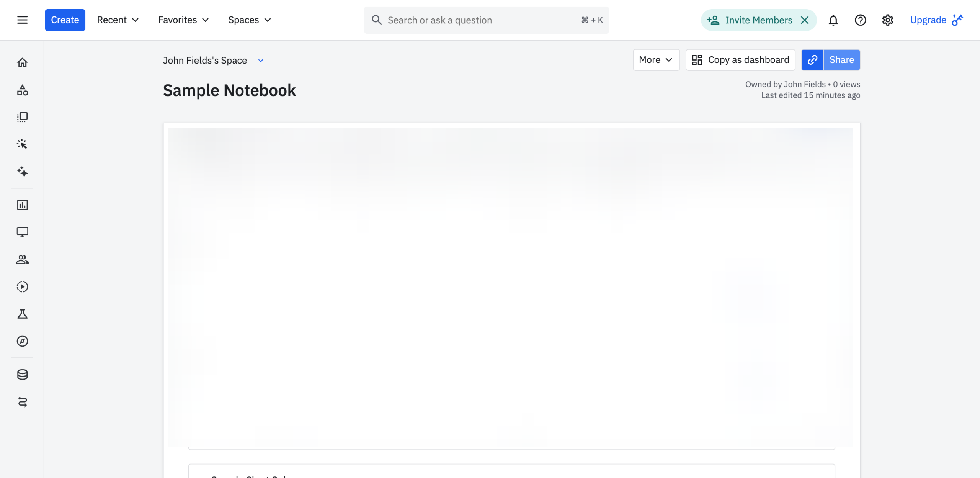The width and height of the screenshot is (980, 478).
Task: Expand the Spaces dropdown
Action: tap(249, 20)
